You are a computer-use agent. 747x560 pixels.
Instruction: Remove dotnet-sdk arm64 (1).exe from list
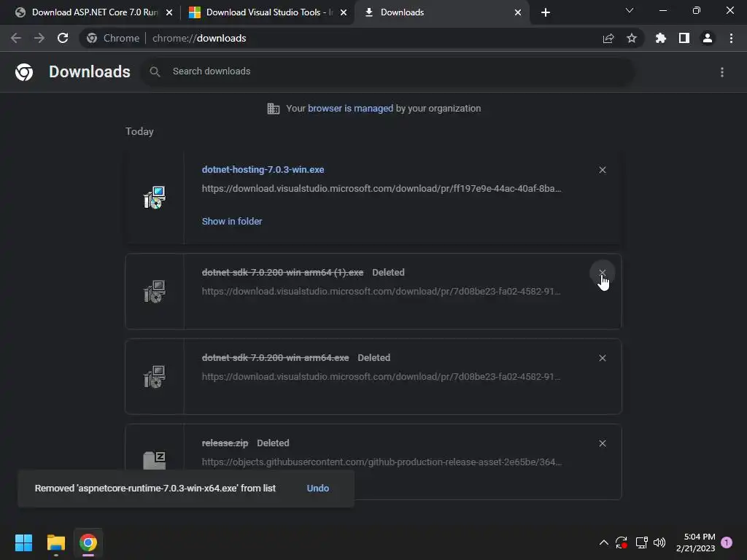tap(603, 273)
